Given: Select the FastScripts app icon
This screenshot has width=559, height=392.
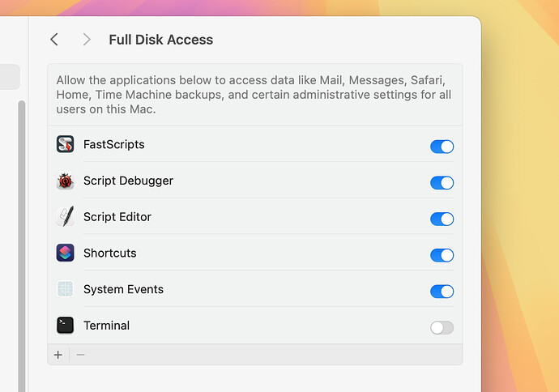Looking at the screenshot, I should coord(66,144).
